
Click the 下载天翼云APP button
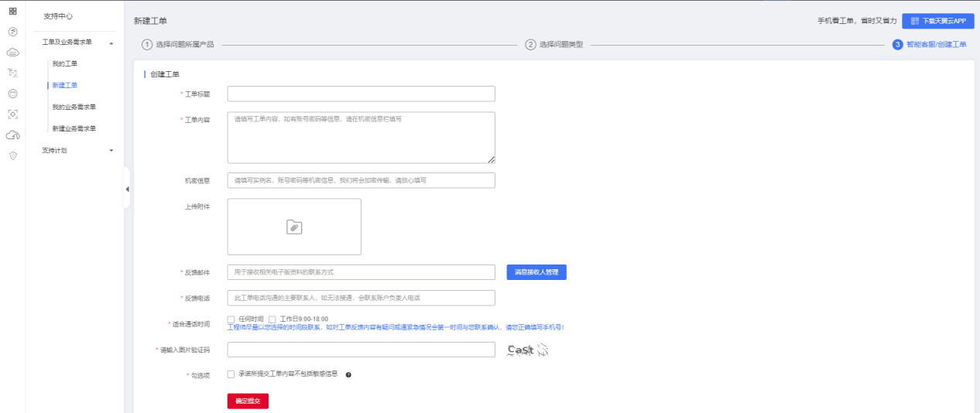coord(937,21)
